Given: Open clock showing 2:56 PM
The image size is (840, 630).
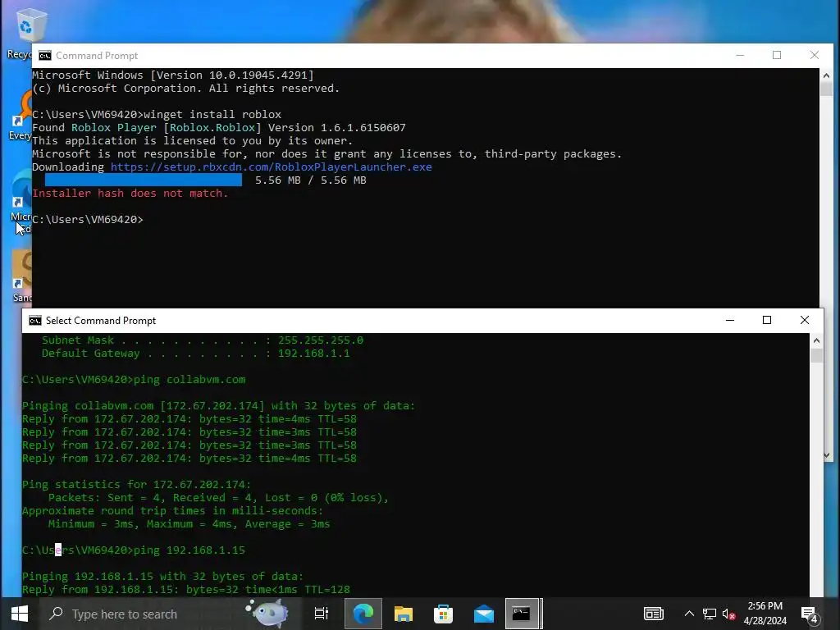Looking at the screenshot, I should [765, 614].
